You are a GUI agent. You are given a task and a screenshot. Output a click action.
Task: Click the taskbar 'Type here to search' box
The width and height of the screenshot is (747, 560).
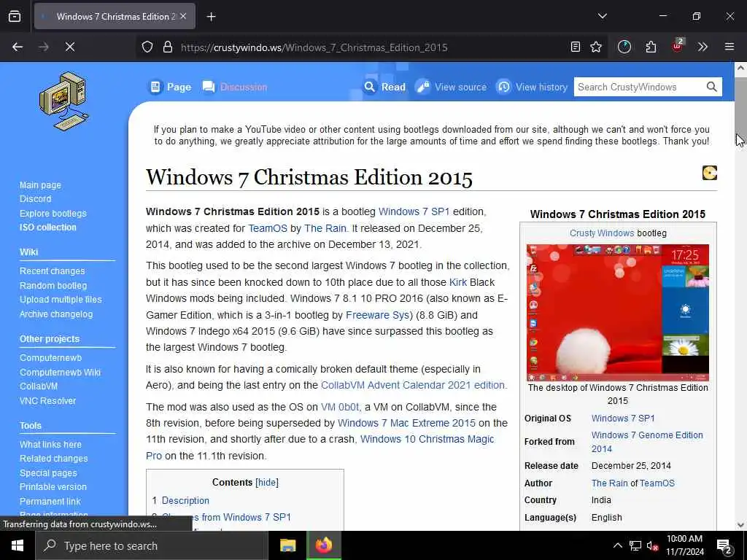click(x=152, y=545)
